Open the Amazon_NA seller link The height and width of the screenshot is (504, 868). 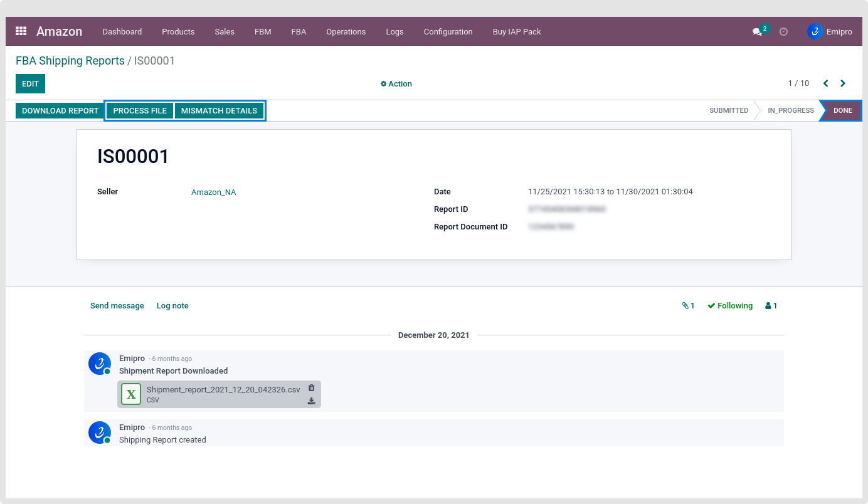pyautogui.click(x=213, y=192)
